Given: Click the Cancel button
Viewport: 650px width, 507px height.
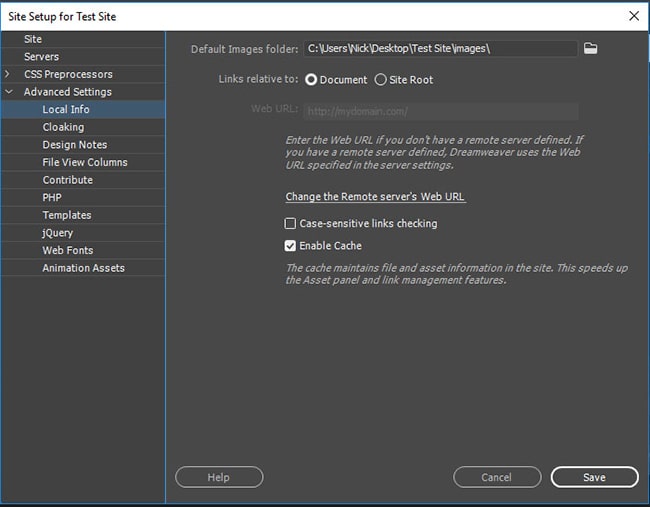Looking at the screenshot, I should (x=497, y=477).
